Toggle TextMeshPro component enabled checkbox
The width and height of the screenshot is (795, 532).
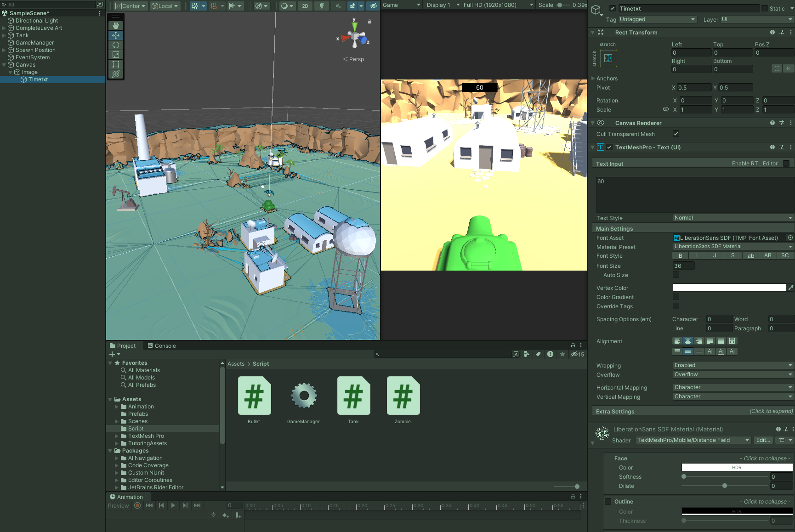click(609, 147)
